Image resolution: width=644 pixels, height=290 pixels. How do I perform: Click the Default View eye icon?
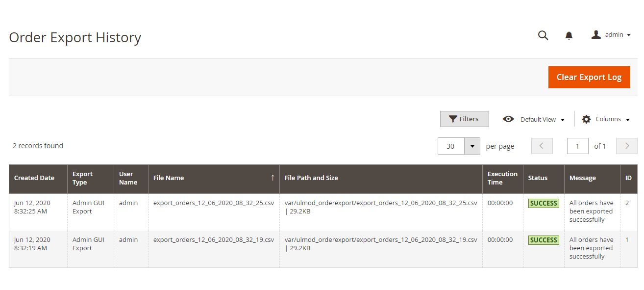[508, 119]
